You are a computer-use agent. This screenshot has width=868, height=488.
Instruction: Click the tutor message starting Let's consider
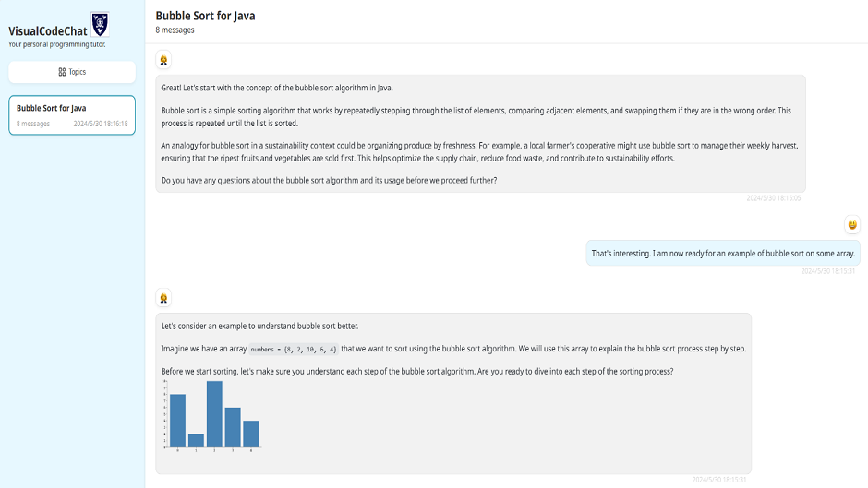(x=453, y=393)
